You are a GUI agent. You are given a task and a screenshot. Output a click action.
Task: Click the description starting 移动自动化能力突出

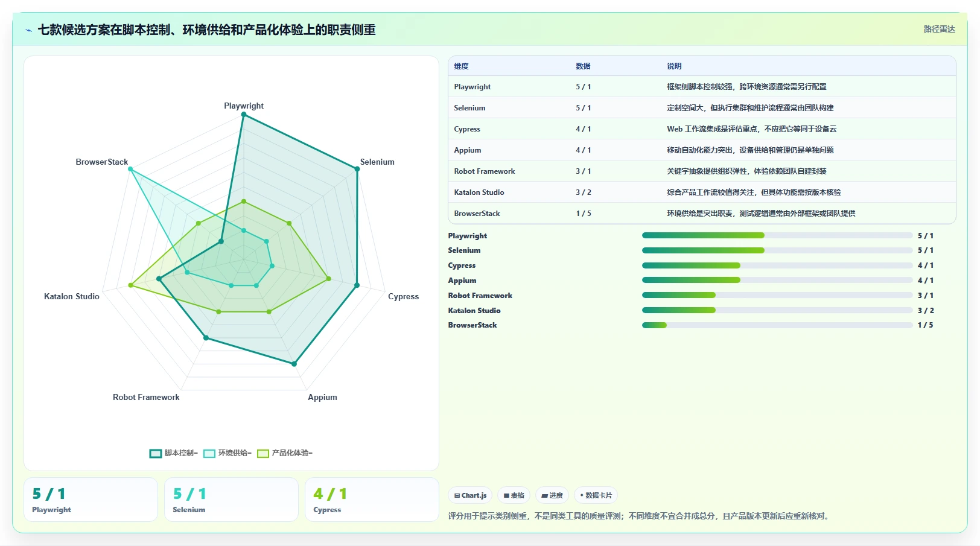(750, 150)
